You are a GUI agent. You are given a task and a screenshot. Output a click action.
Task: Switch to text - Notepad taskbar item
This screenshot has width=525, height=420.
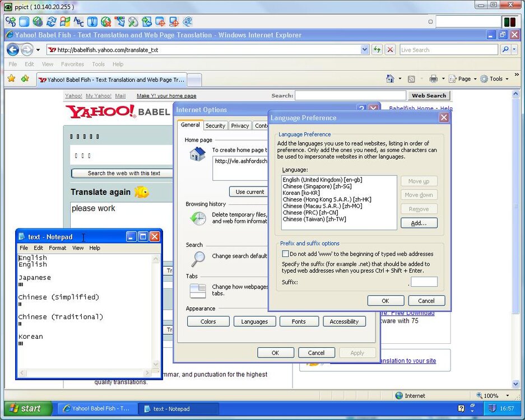click(x=179, y=409)
